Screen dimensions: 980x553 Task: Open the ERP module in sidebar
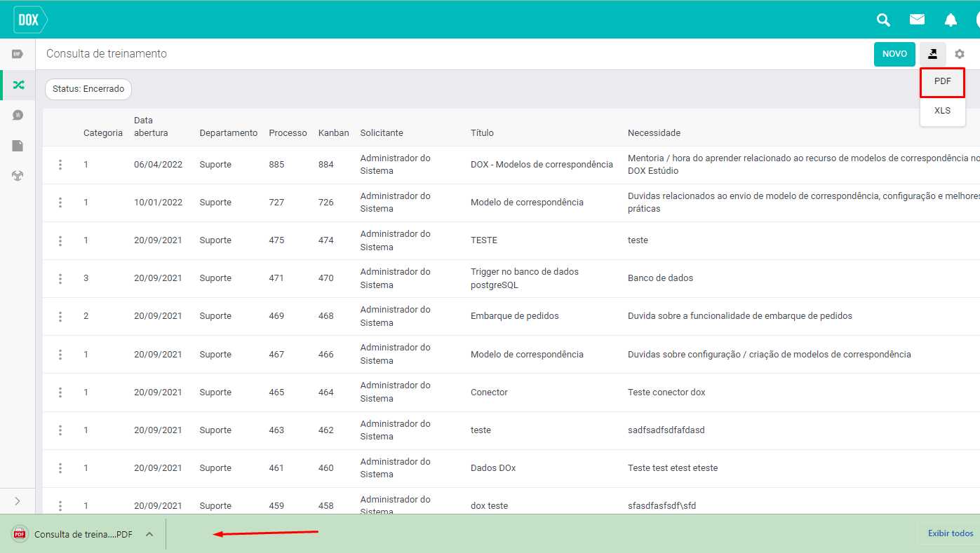[18, 54]
